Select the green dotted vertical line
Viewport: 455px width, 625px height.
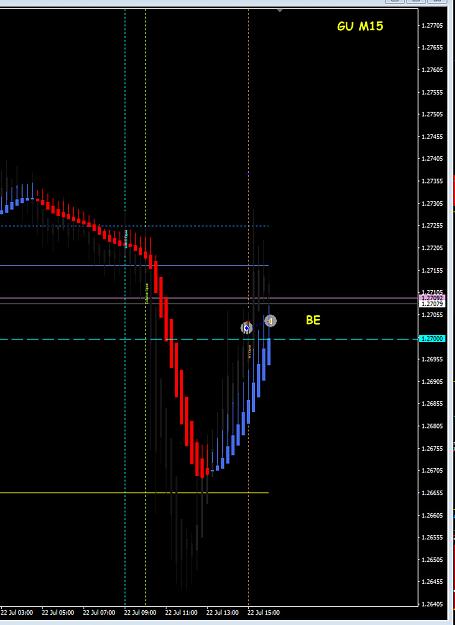pos(125,307)
